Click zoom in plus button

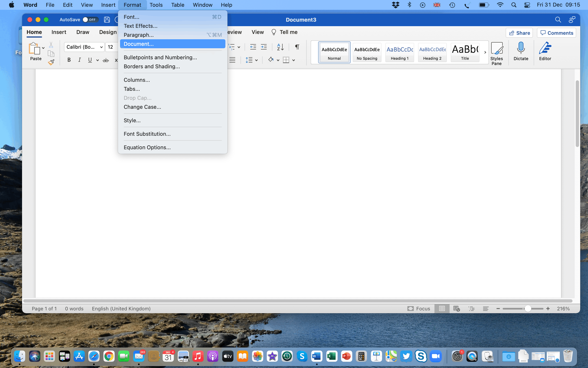(x=548, y=309)
